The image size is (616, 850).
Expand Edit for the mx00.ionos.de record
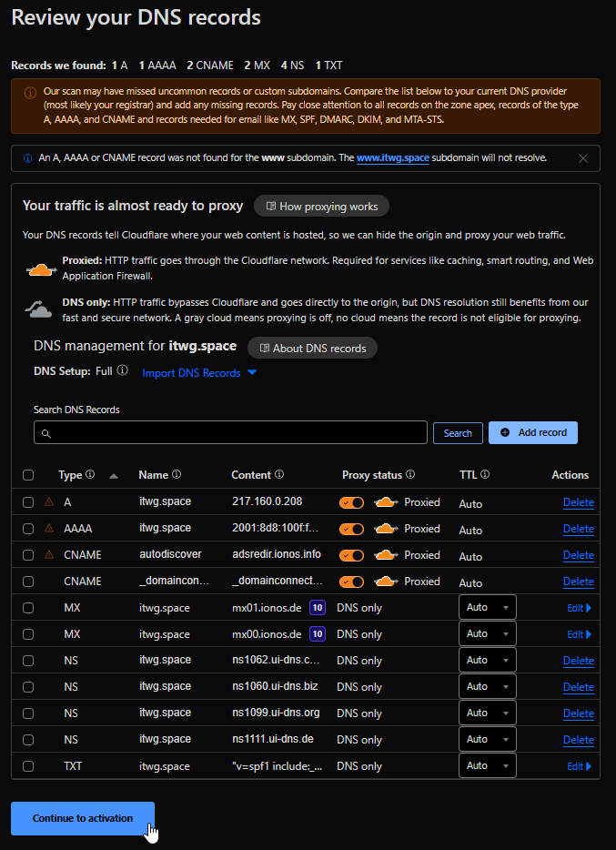pos(580,634)
